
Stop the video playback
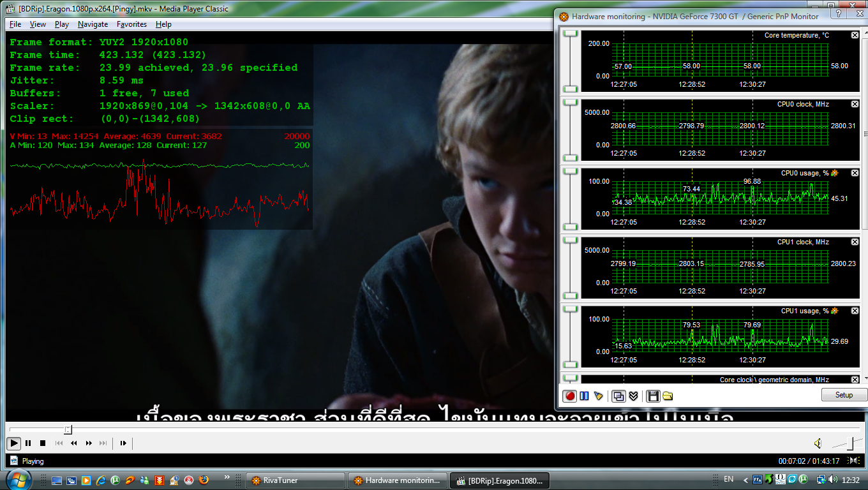[43, 443]
